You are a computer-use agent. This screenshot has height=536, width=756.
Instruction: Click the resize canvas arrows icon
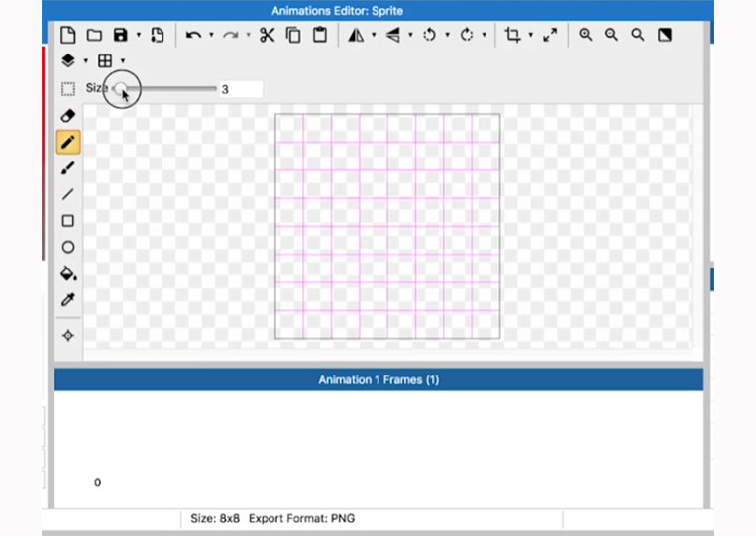coord(550,35)
